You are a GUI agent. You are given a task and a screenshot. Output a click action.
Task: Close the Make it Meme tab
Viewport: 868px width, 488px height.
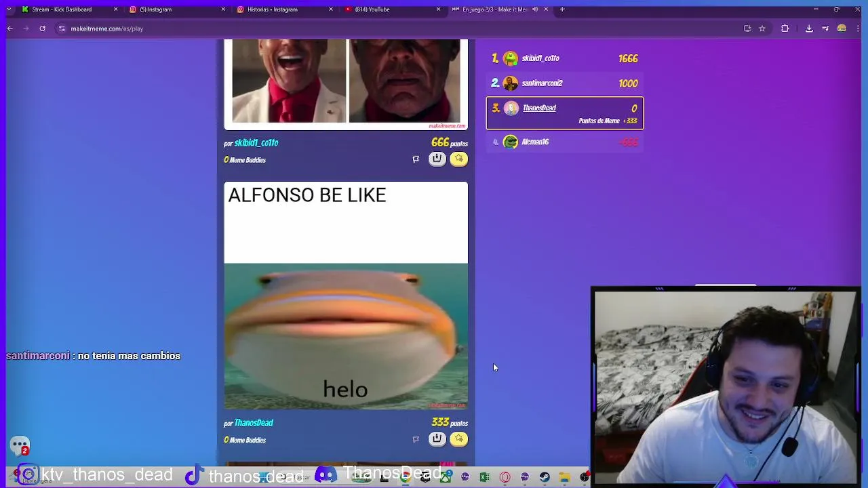[546, 9]
